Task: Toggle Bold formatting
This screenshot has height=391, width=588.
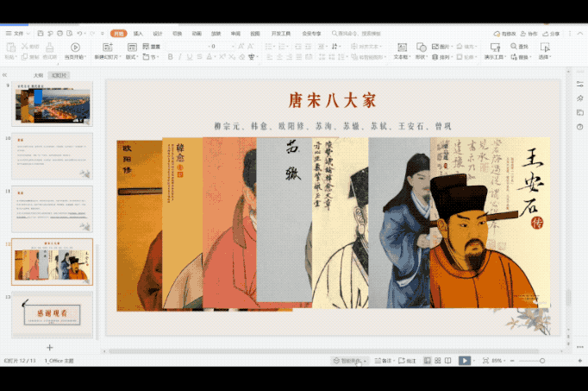Action: [x=169, y=57]
